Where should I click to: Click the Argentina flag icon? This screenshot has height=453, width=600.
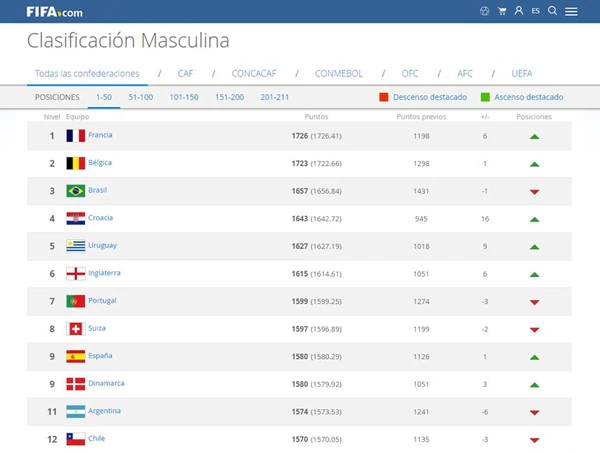pyautogui.click(x=75, y=411)
